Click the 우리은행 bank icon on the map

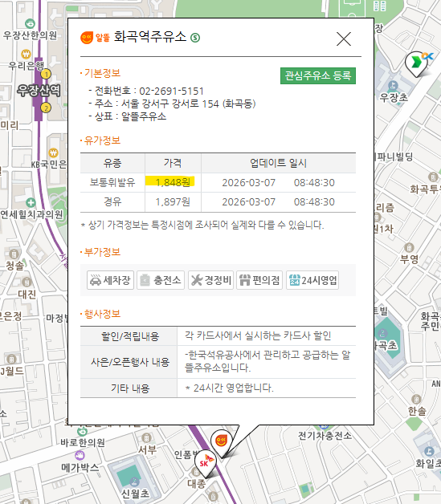click(x=26, y=54)
